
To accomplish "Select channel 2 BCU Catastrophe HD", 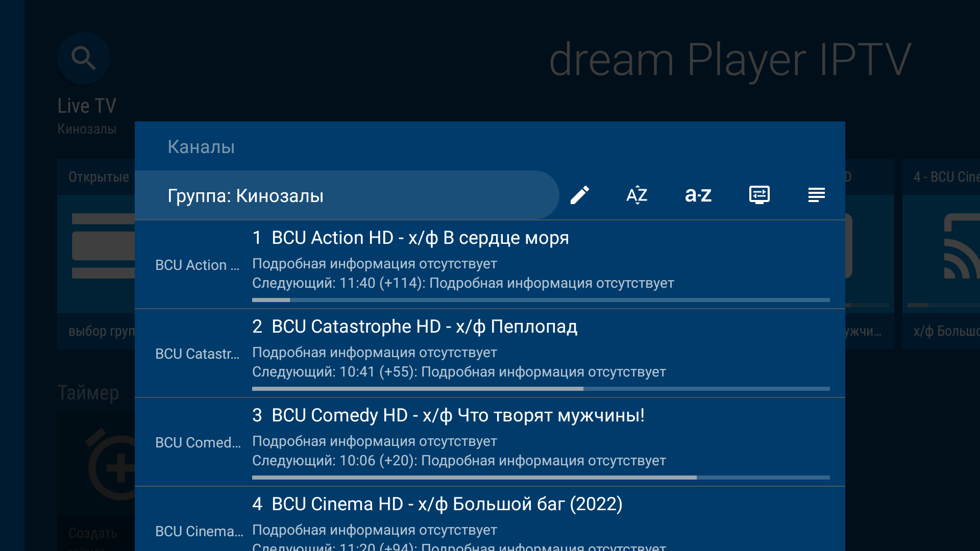I will [490, 353].
